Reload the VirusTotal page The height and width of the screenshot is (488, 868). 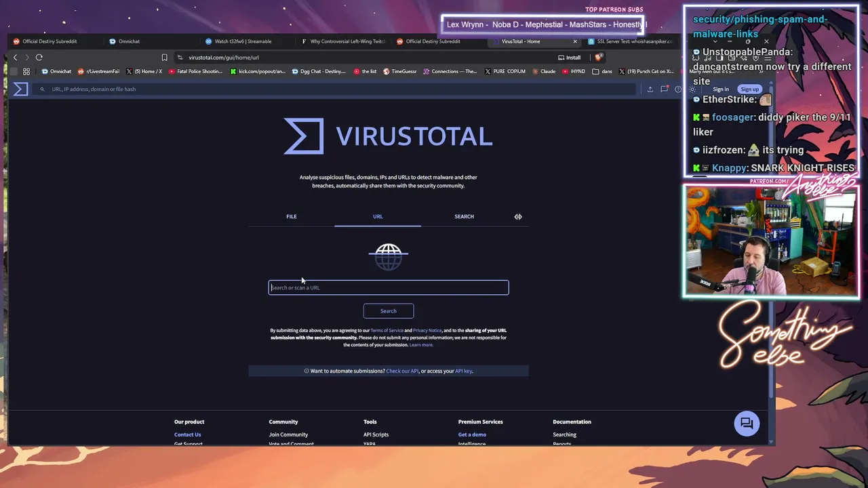[x=39, y=58]
